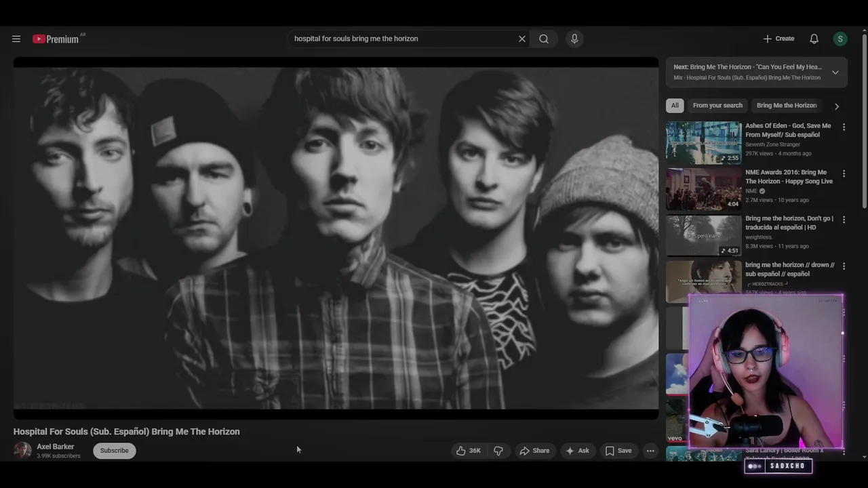Start voice search with microphone

pos(574,39)
